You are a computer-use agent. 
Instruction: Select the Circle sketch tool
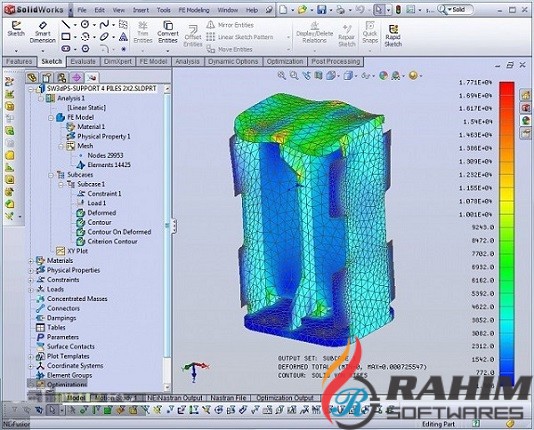click(x=85, y=24)
